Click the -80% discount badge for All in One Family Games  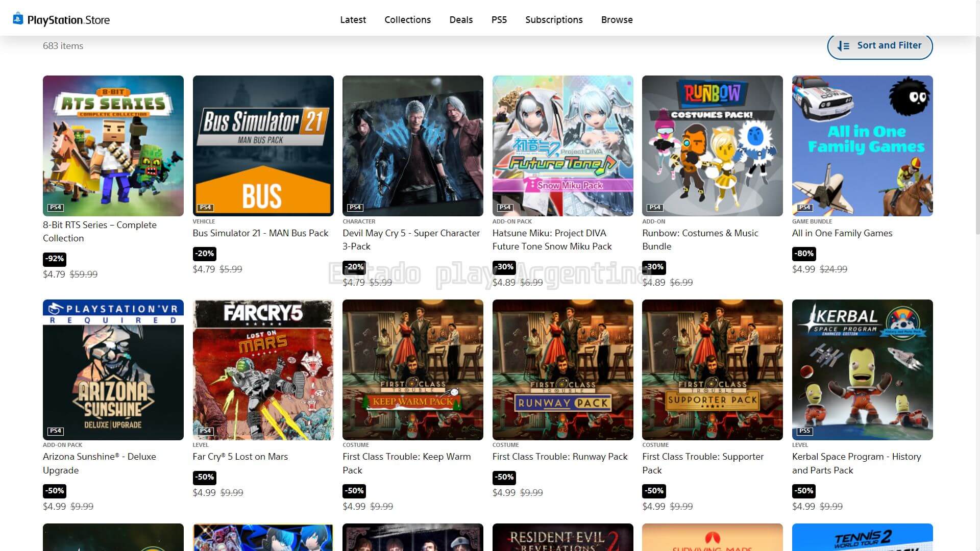[x=804, y=254]
